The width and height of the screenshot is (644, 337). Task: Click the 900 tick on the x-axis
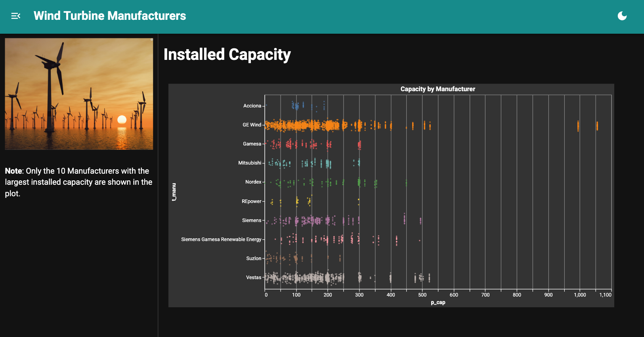click(548, 295)
